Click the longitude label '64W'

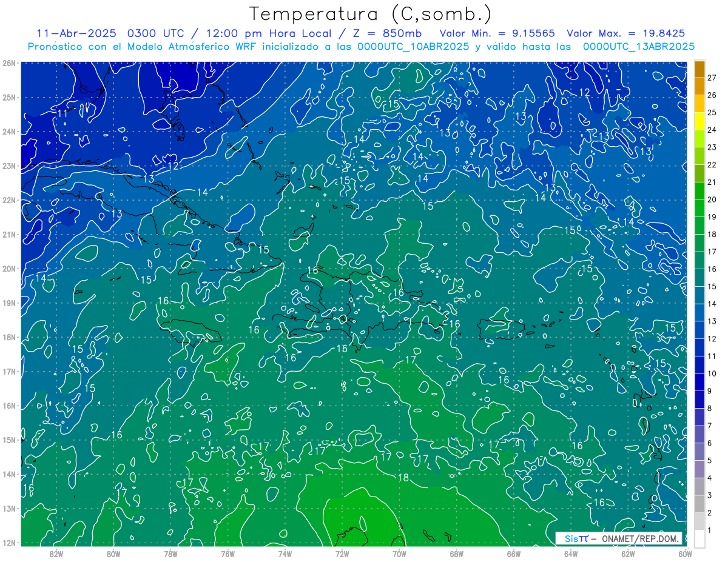tap(570, 554)
